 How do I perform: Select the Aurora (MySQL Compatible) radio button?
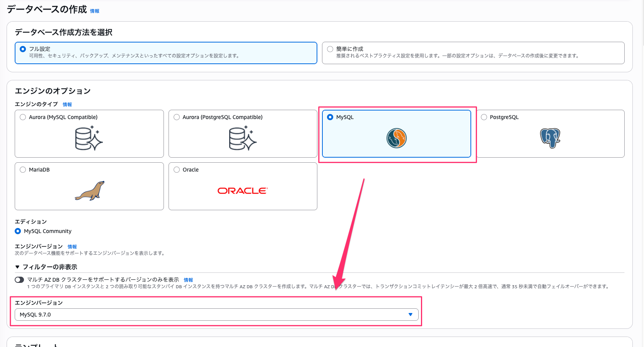[x=23, y=117]
